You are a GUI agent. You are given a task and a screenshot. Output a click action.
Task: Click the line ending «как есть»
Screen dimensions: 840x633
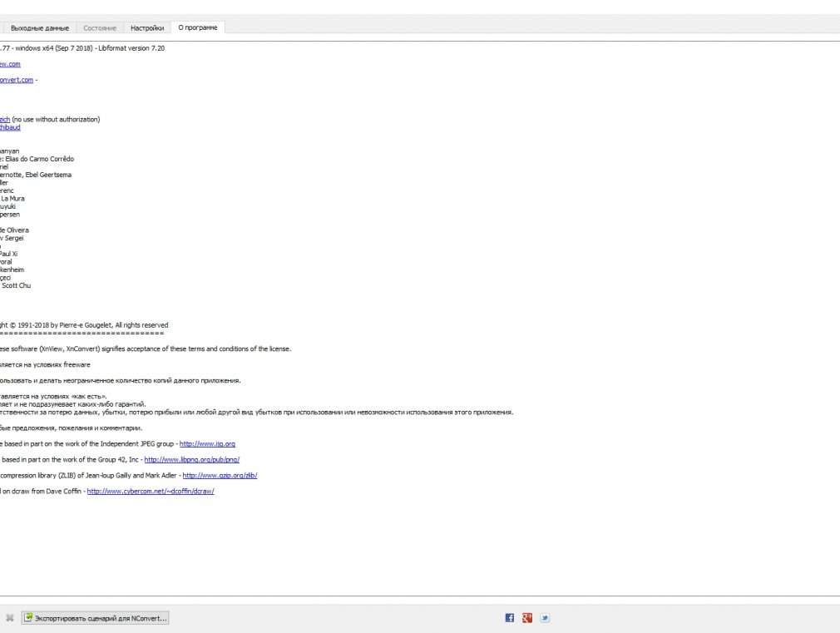53,396
